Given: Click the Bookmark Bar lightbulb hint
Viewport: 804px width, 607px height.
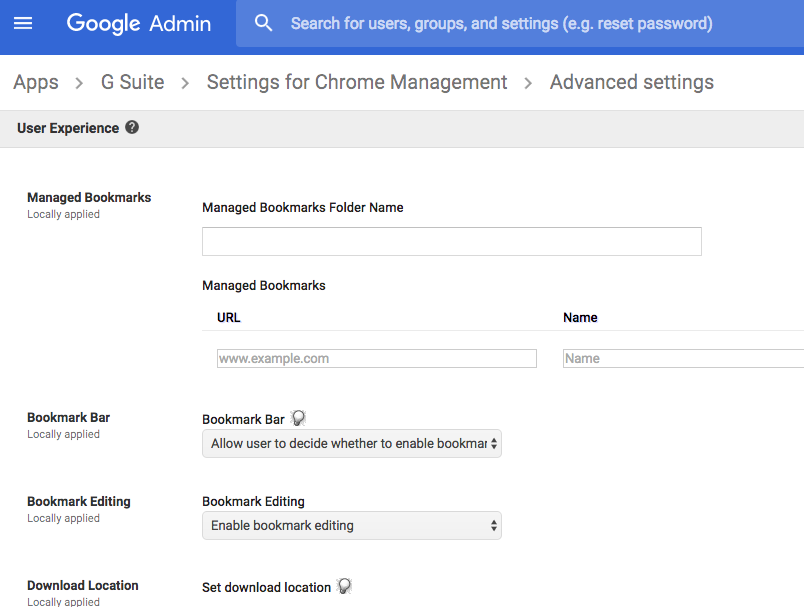Looking at the screenshot, I should (298, 418).
